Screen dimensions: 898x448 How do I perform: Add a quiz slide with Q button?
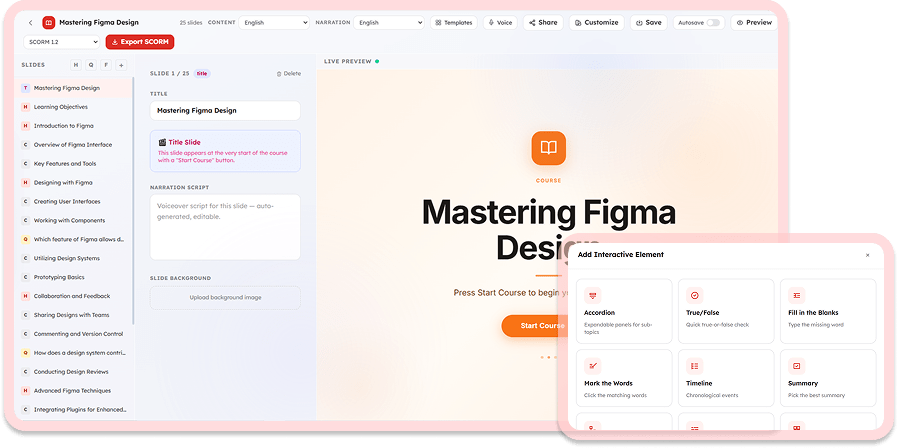(x=90, y=65)
